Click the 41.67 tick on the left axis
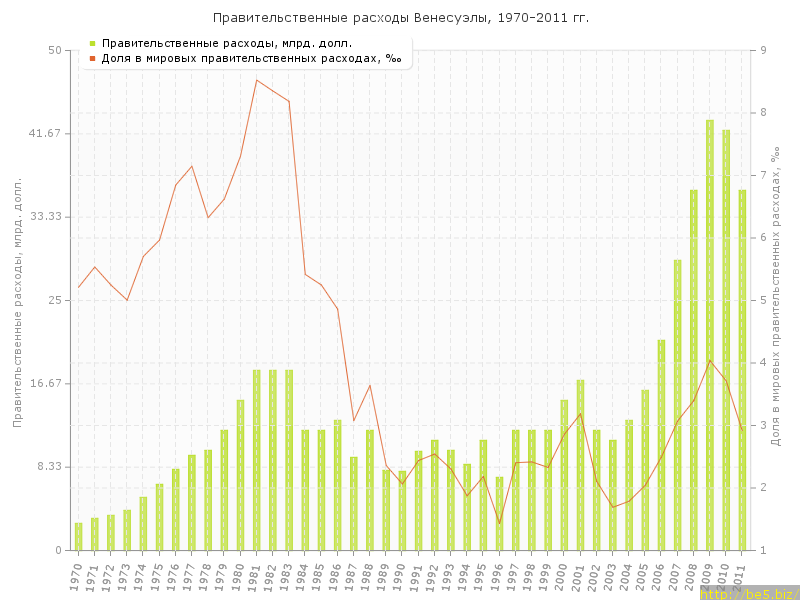Viewport: 800px width, 600px height. (44, 133)
